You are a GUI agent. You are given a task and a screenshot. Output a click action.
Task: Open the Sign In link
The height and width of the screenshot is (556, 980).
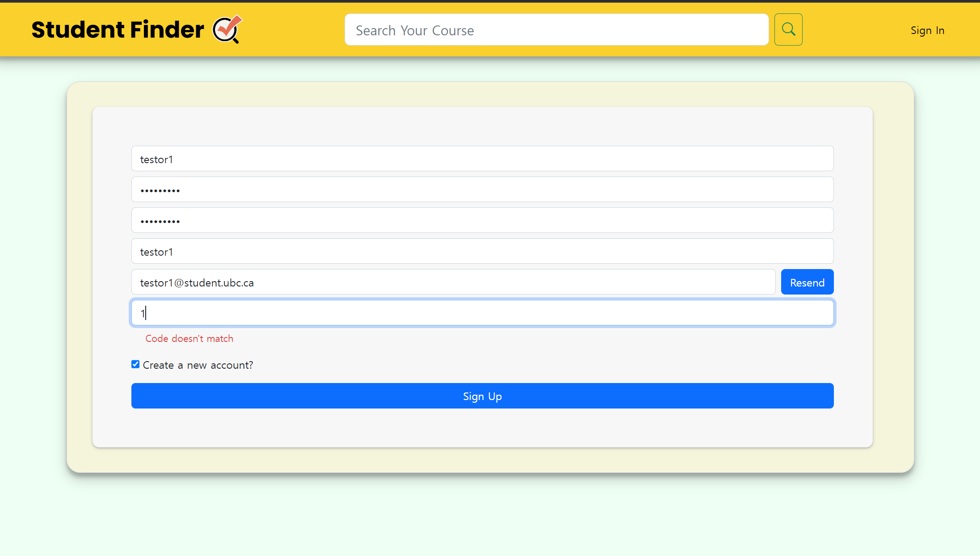[927, 30]
